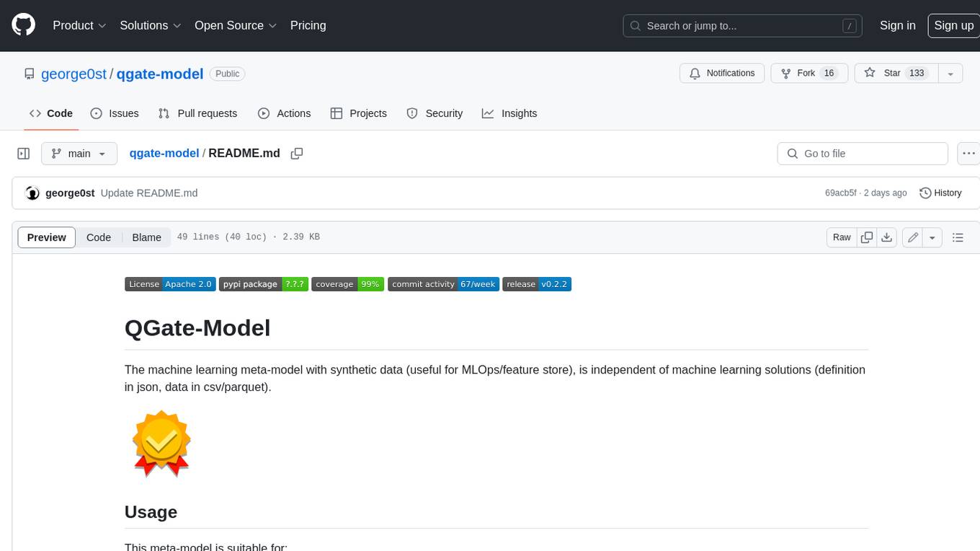This screenshot has height=551, width=980.
Task: Go to the qgate-model breadcrumb root
Action: 164,154
